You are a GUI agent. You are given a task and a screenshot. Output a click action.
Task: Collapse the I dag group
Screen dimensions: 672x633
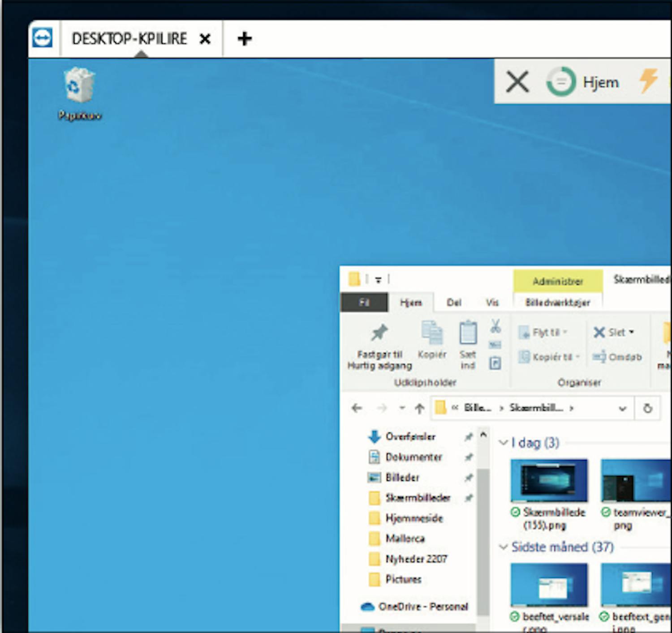point(503,443)
